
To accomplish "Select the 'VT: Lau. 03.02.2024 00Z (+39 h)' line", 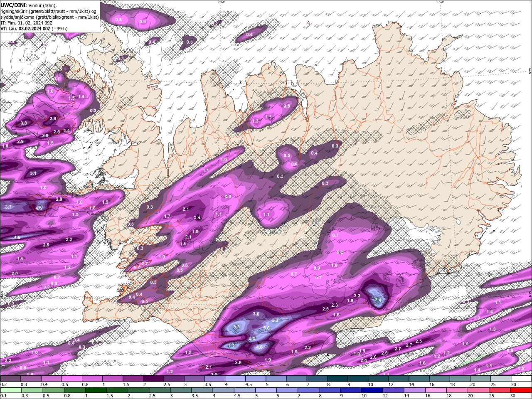I will (34, 29).
